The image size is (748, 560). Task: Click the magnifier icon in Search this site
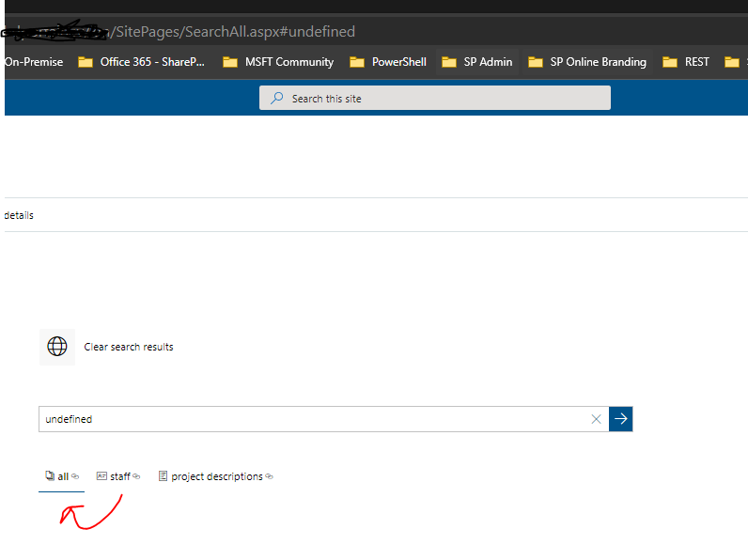coord(276,99)
